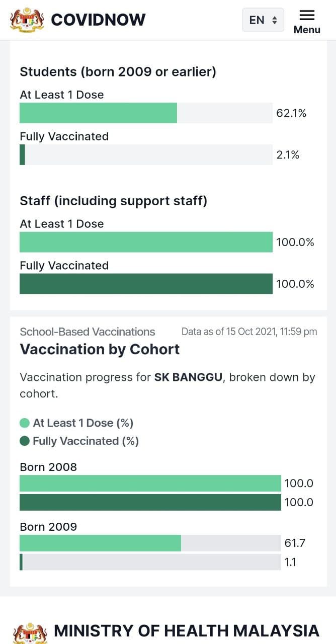Click the Students At Least 1 Dose 62.1% bar
Screen dimensions: 336x644
pyautogui.click(x=98, y=113)
